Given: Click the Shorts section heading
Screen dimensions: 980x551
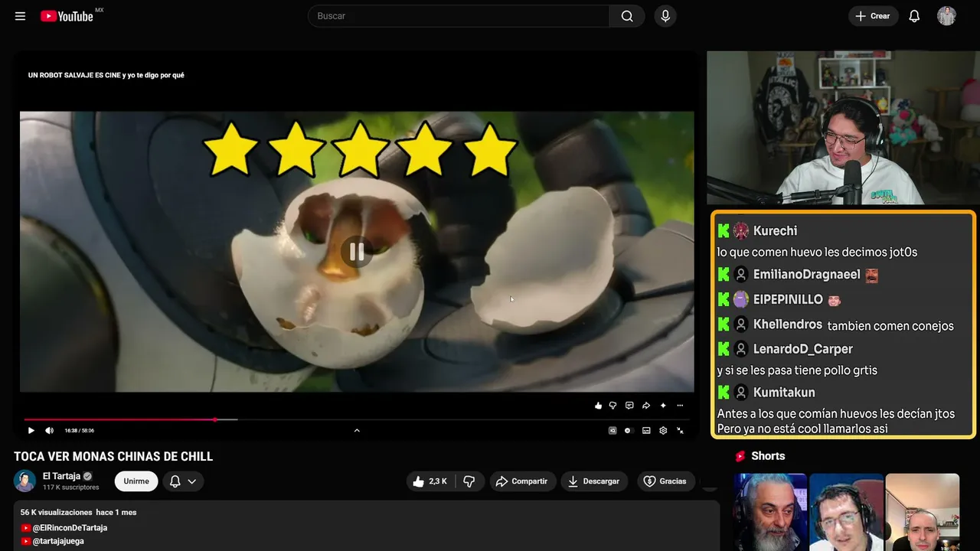Looking at the screenshot, I should [x=768, y=456].
